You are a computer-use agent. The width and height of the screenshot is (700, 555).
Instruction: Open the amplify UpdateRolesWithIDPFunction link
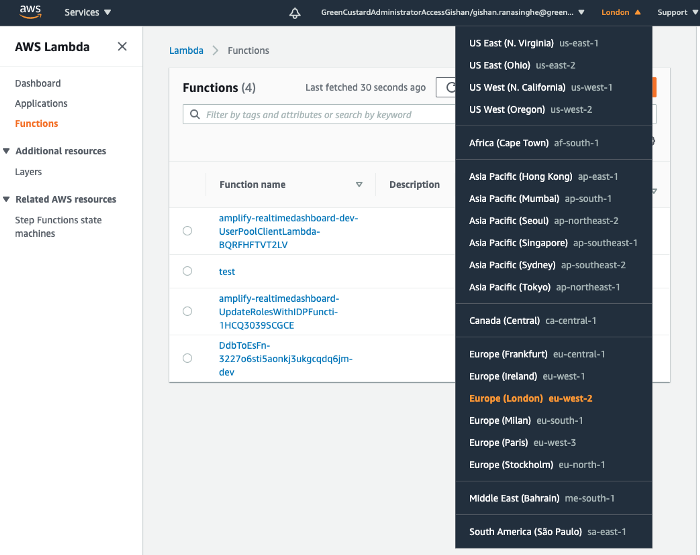[x=279, y=312]
